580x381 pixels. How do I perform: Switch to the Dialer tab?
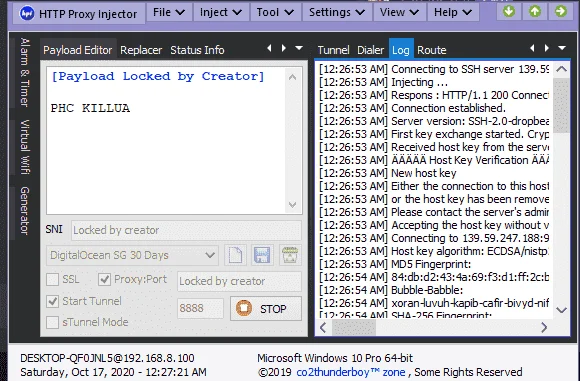(x=370, y=50)
